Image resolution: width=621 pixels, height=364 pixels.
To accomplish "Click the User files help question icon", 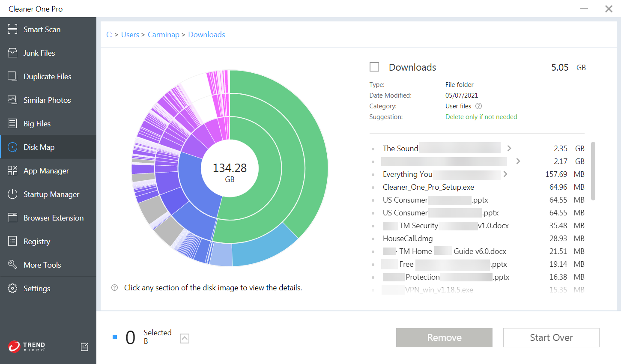I will (x=479, y=106).
